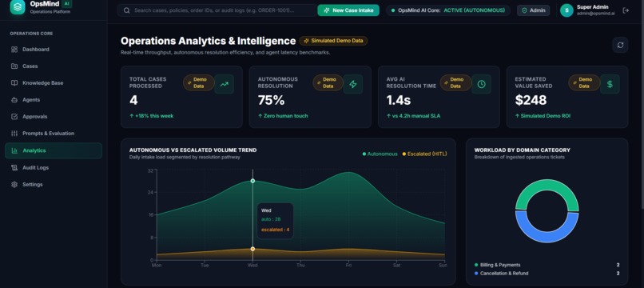Image resolution: width=644 pixels, height=288 pixels.
Task: Toggle the Autonomous legend series
Action: pyautogui.click(x=380, y=154)
